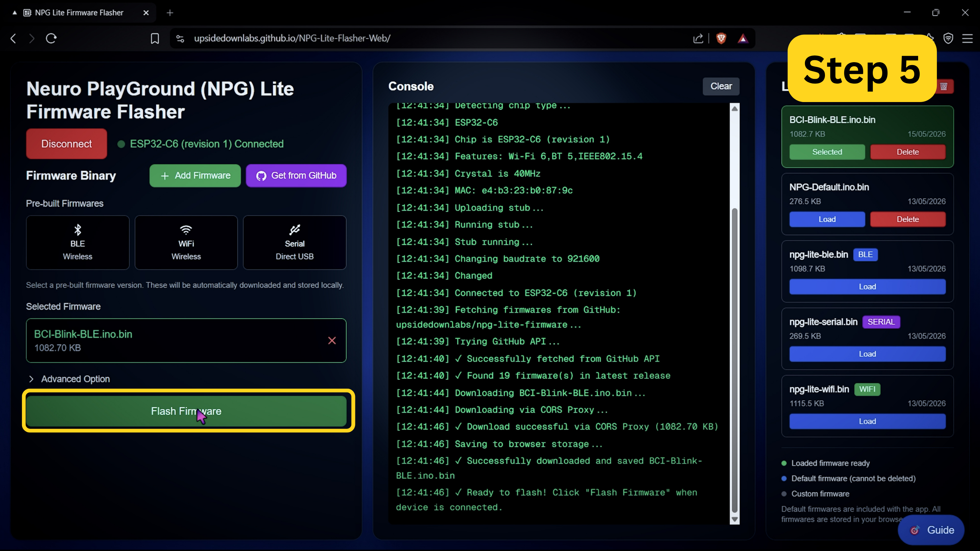
Task: Select the NPG Lite Firmware Flasher tab
Action: click(x=79, y=12)
